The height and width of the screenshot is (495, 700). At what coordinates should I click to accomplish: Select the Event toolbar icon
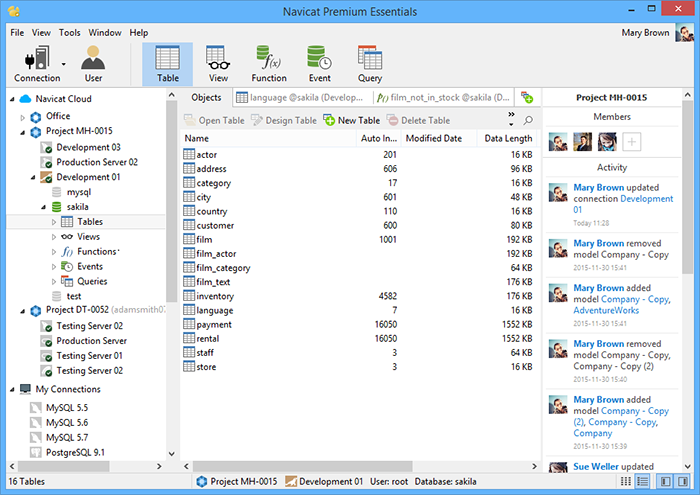pos(320,64)
